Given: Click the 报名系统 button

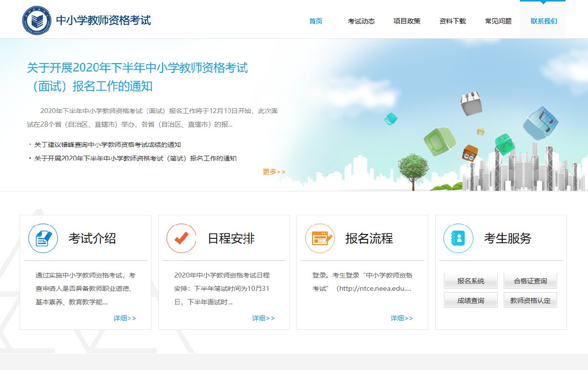Looking at the screenshot, I should point(470,281).
